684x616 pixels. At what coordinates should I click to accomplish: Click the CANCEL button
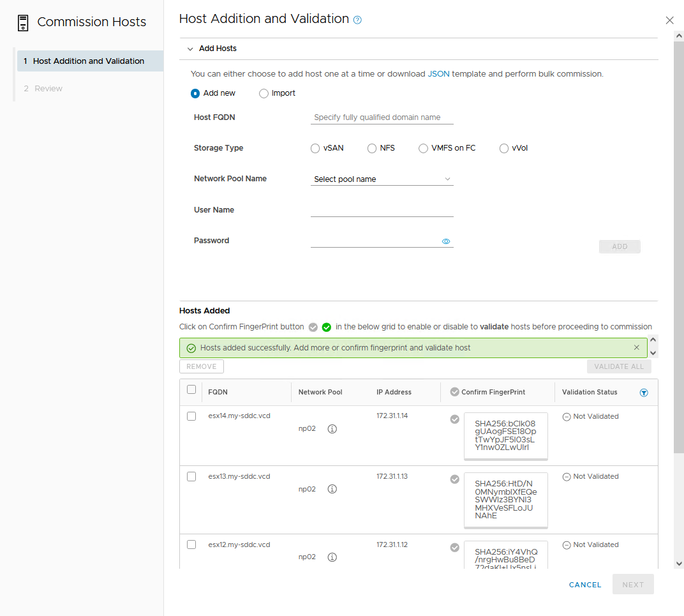pyautogui.click(x=584, y=584)
